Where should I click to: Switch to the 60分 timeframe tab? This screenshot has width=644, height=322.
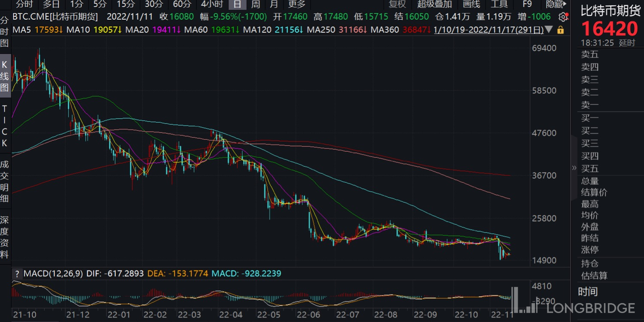182,4
